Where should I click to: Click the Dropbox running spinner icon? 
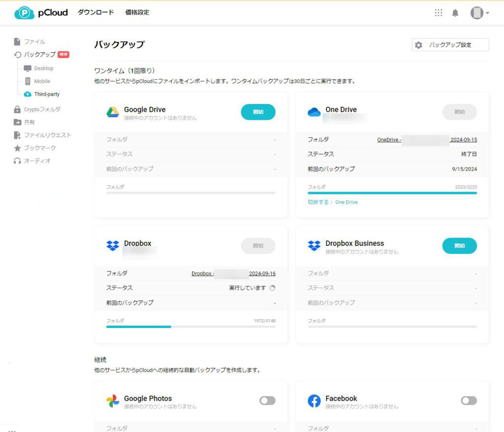(272, 288)
